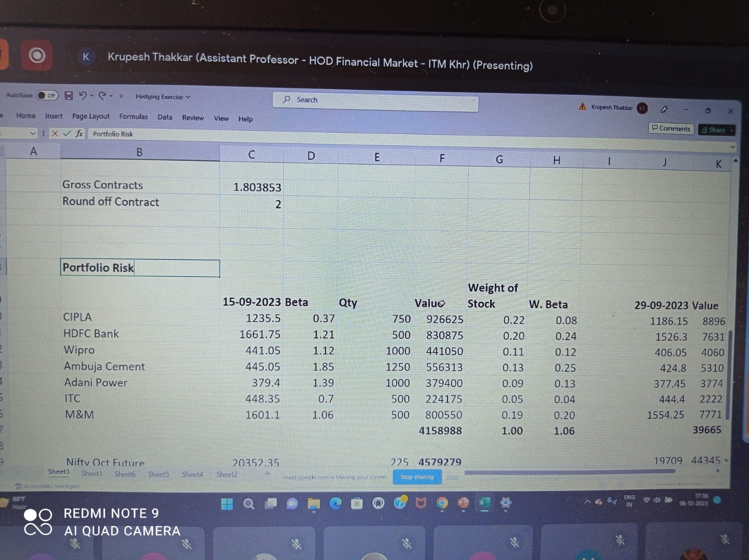749x560 pixels.
Task: Show hidden tray icons chevron
Action: (587, 501)
